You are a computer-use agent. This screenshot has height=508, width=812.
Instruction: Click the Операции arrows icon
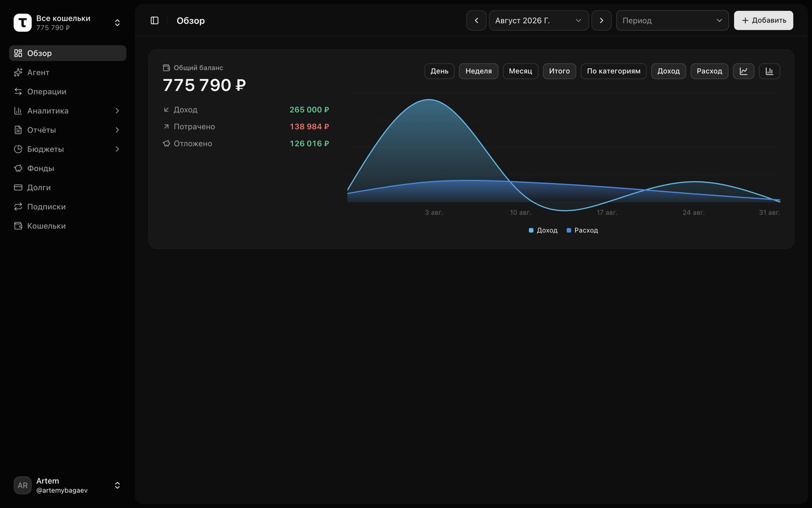click(x=18, y=92)
